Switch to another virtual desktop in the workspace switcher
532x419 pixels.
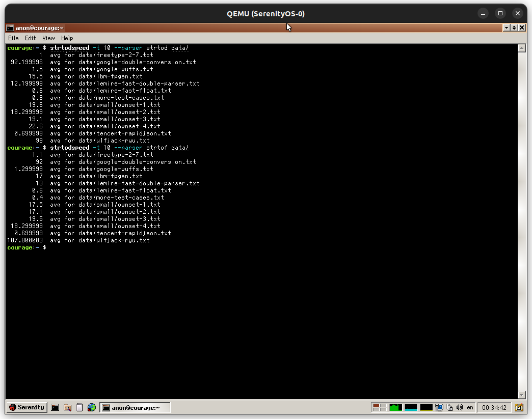(381, 407)
